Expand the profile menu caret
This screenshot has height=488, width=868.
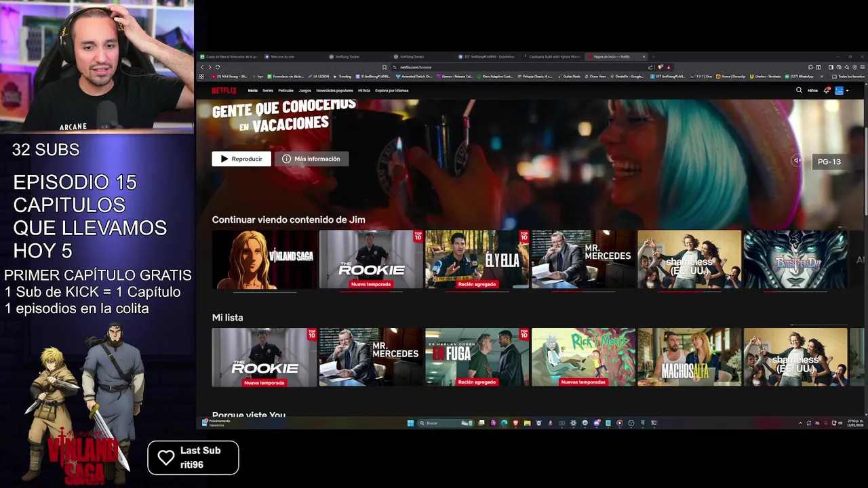pos(847,91)
